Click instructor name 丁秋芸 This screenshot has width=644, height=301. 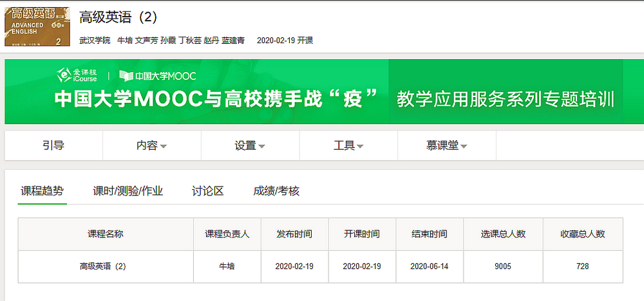pyautogui.click(x=190, y=40)
